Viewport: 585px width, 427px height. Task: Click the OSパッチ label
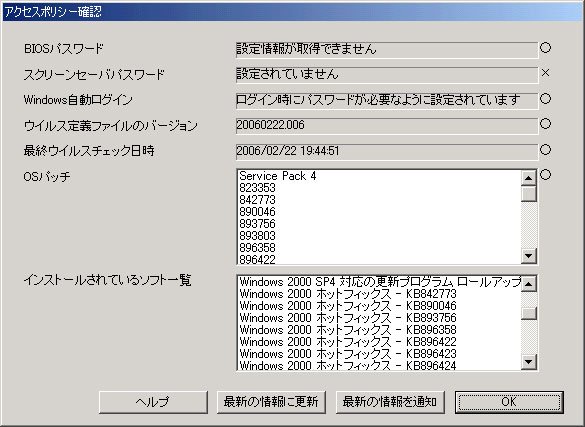click(x=47, y=176)
